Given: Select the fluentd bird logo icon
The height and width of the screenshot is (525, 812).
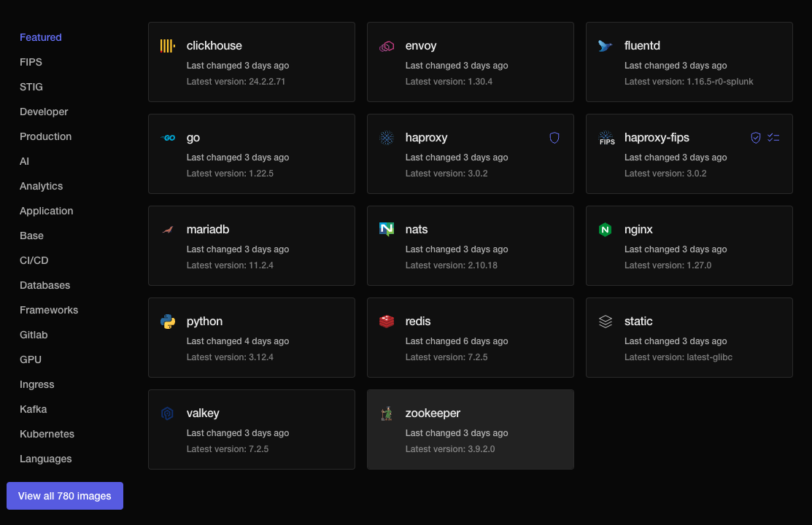Looking at the screenshot, I should (x=605, y=45).
